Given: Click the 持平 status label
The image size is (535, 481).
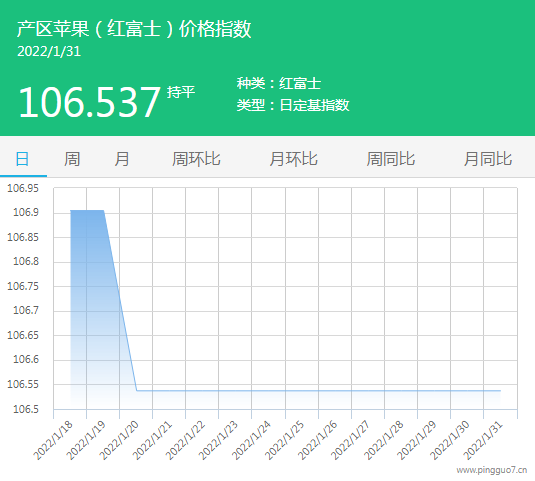Looking at the screenshot, I should pos(181,92).
